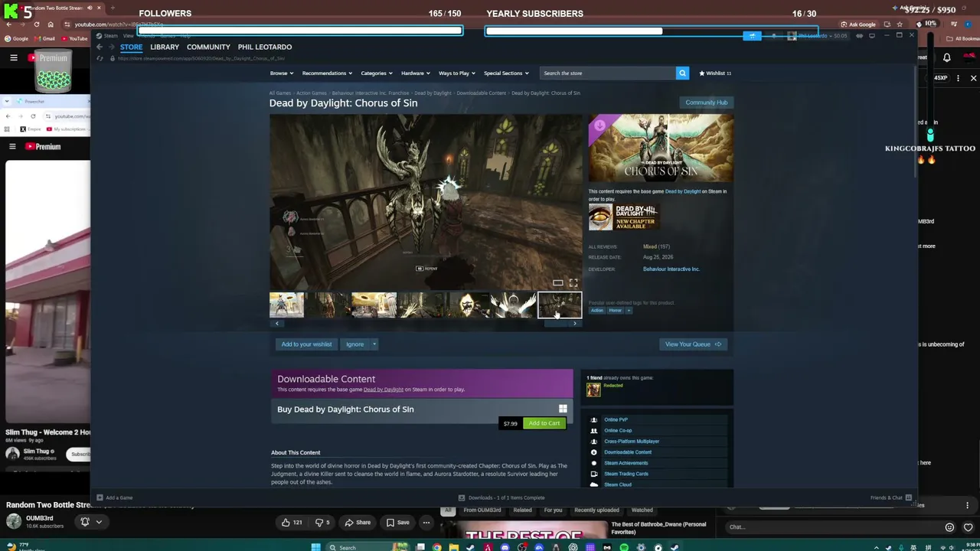Add Chorus of Sin to cart
The width and height of the screenshot is (980, 551).
(x=544, y=423)
